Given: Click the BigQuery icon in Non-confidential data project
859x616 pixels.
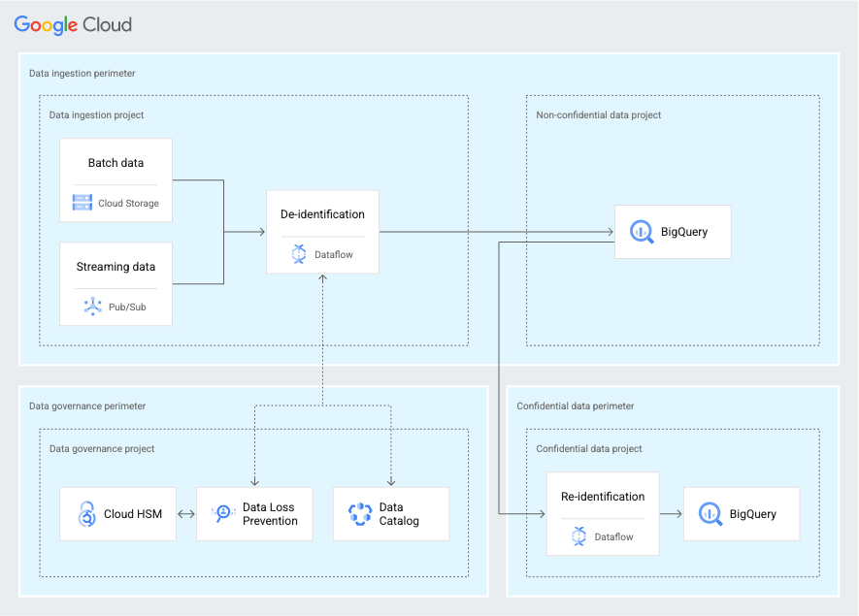Looking at the screenshot, I should point(640,232).
